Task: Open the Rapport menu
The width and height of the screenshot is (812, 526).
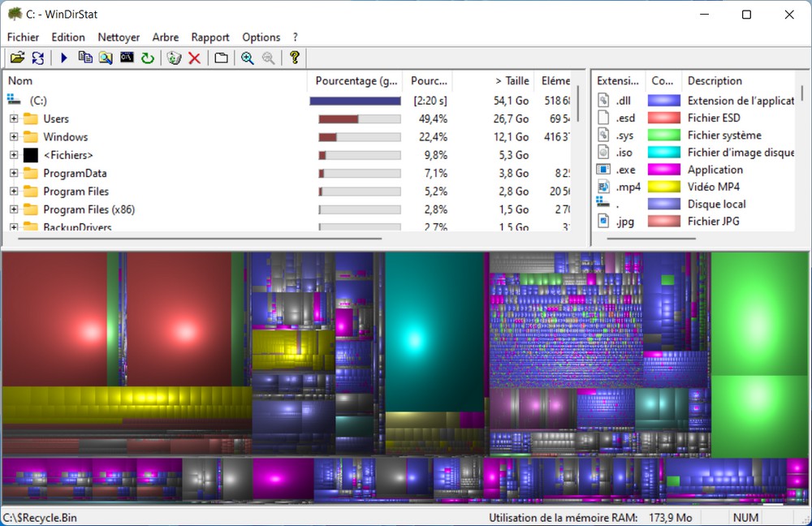Action: 209,37
